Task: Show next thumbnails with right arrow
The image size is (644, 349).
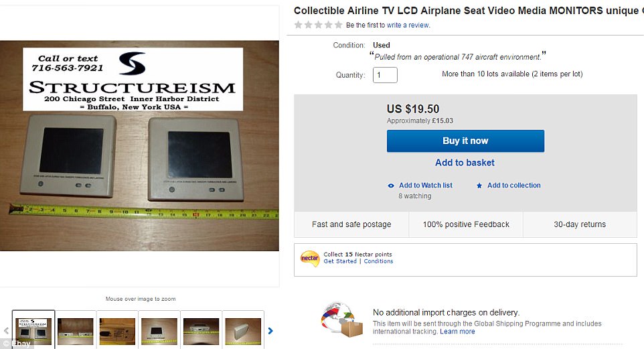Action: (x=270, y=330)
